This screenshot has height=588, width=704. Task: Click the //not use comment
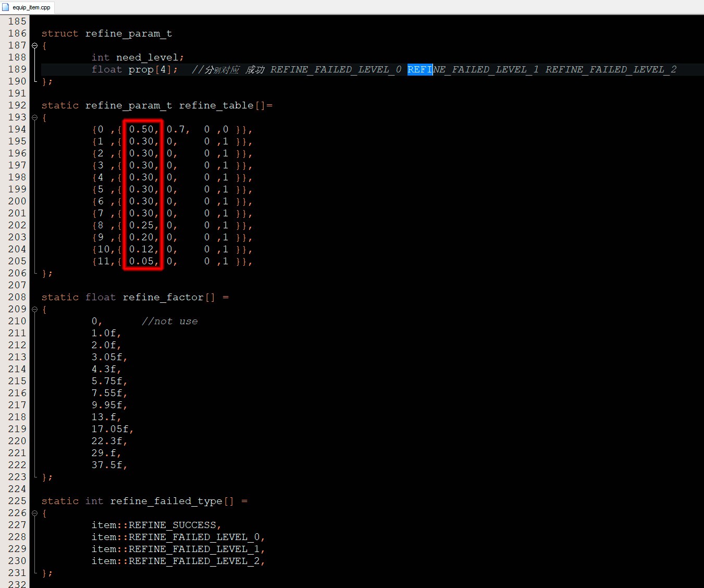(x=169, y=321)
